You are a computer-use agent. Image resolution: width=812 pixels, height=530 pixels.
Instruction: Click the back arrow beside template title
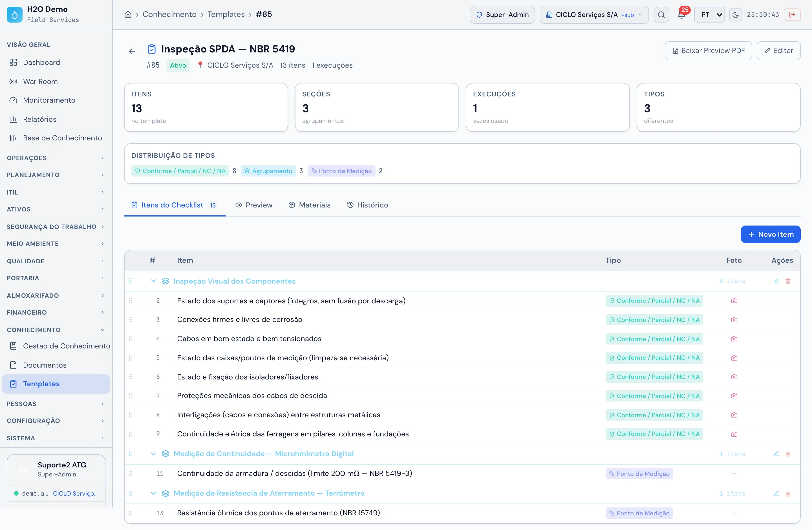(x=132, y=51)
